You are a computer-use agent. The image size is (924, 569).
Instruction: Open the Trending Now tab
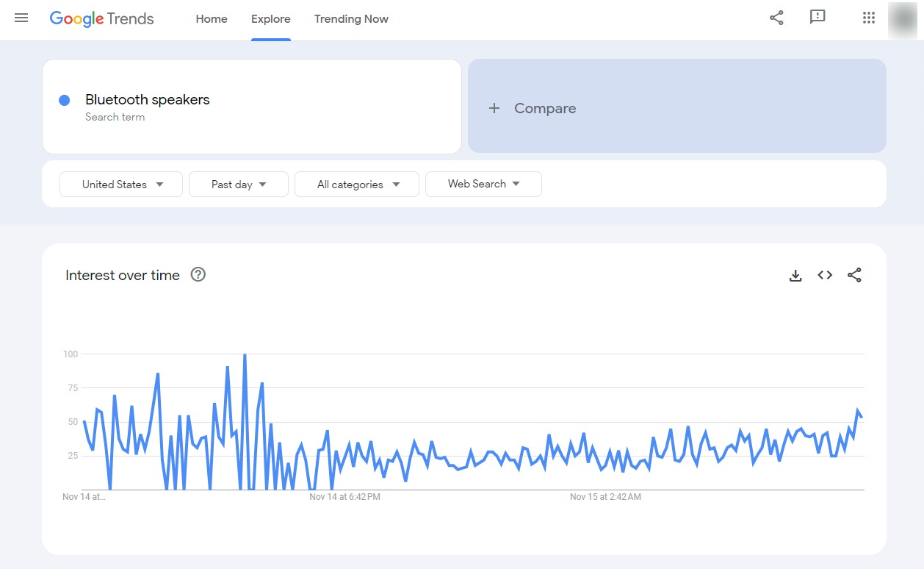pyautogui.click(x=351, y=19)
